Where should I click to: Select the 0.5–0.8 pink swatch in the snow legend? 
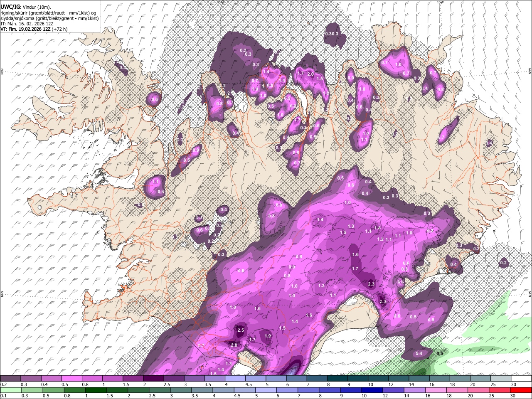(x=71, y=379)
